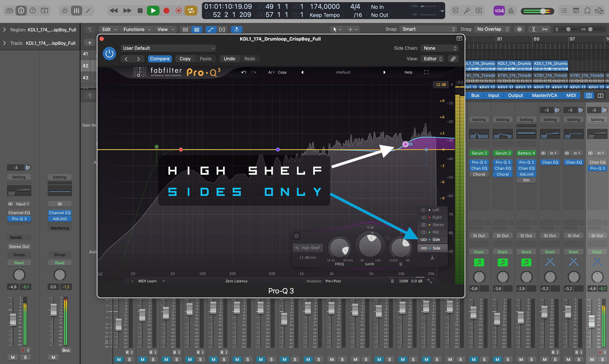Click the Compare button in plugin header

click(x=160, y=59)
